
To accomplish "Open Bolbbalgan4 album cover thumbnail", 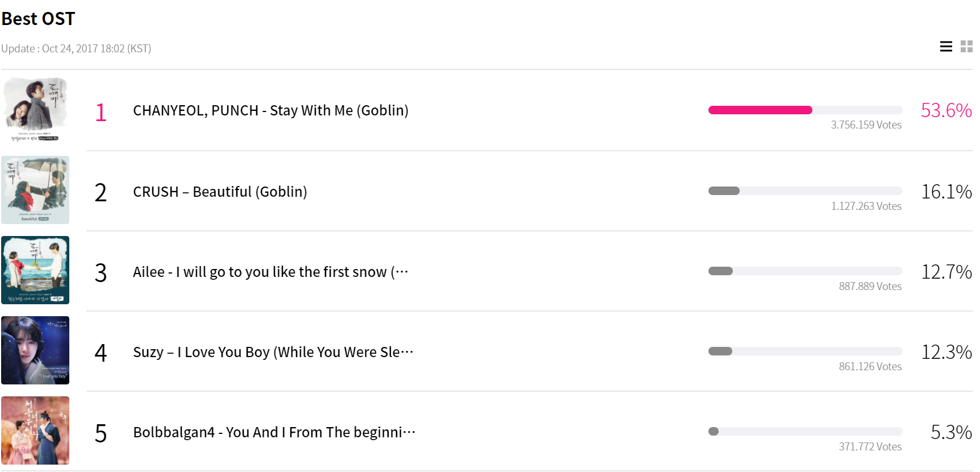I will 35,430.
